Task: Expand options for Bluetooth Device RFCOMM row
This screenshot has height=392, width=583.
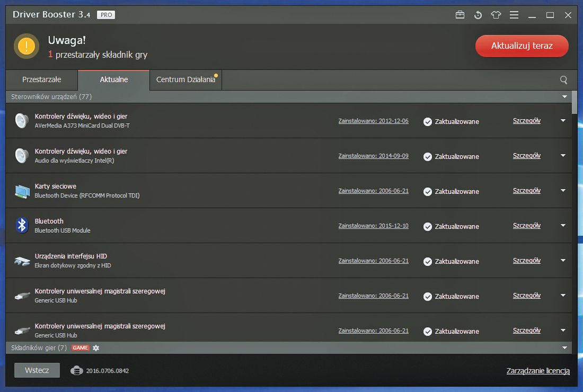Action: [x=563, y=191]
